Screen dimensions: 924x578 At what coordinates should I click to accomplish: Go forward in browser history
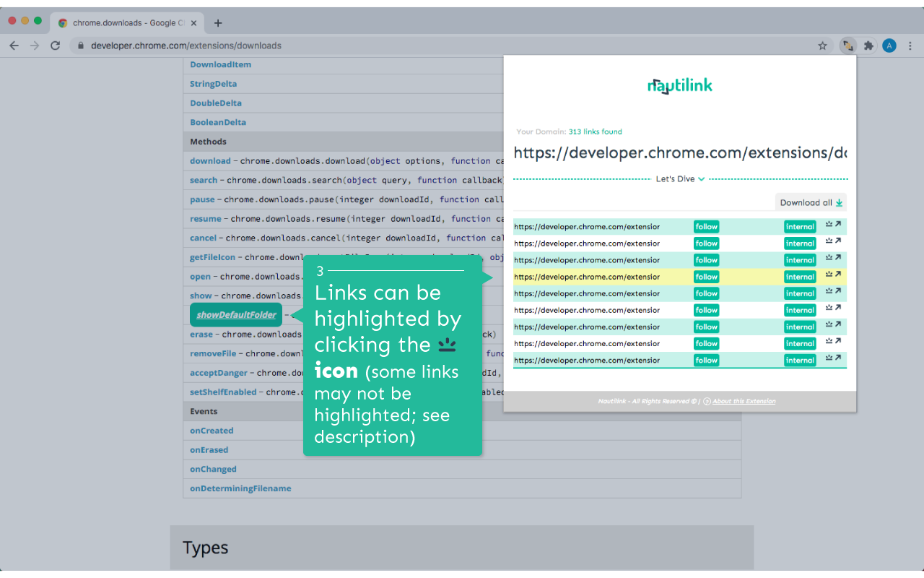(x=35, y=46)
